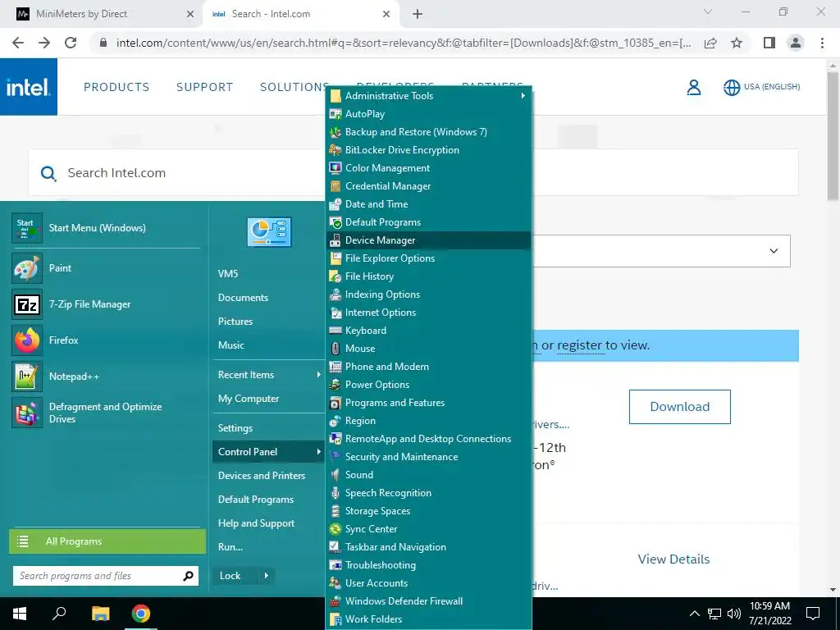Viewport: 840px width, 630px height.
Task: Click Default Programs icon in submenu
Action: (x=336, y=222)
